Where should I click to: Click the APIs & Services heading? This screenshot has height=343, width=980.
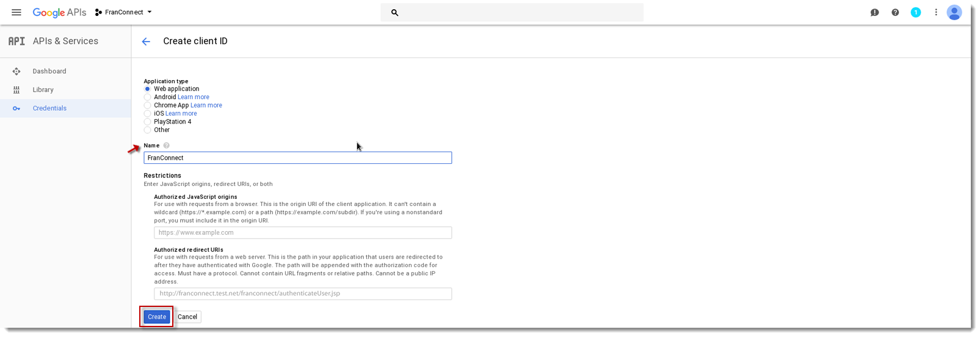pyautogui.click(x=65, y=41)
